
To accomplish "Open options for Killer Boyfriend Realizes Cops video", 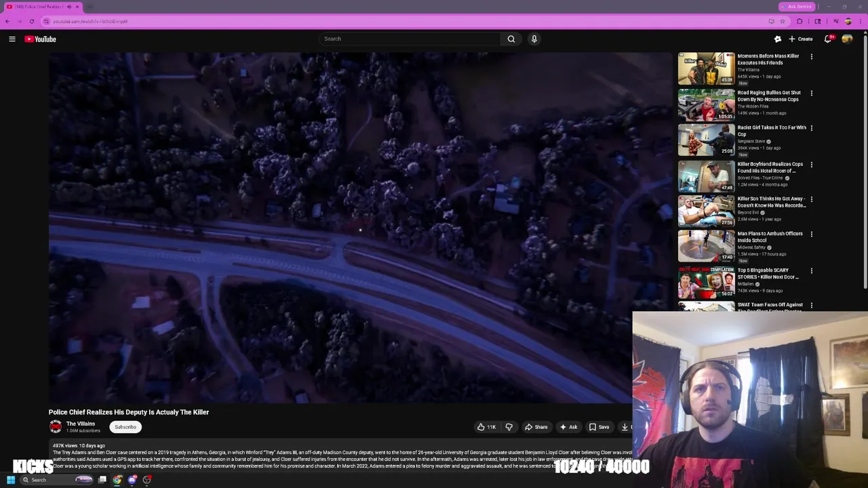I will point(812,165).
